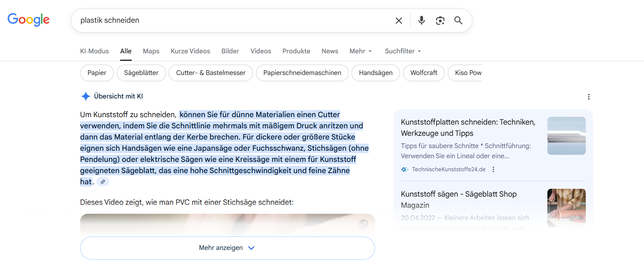Screen dimensions: 644x266
Task: Select the Cutter- & Bastelmesser chip
Action: pyautogui.click(x=210, y=73)
